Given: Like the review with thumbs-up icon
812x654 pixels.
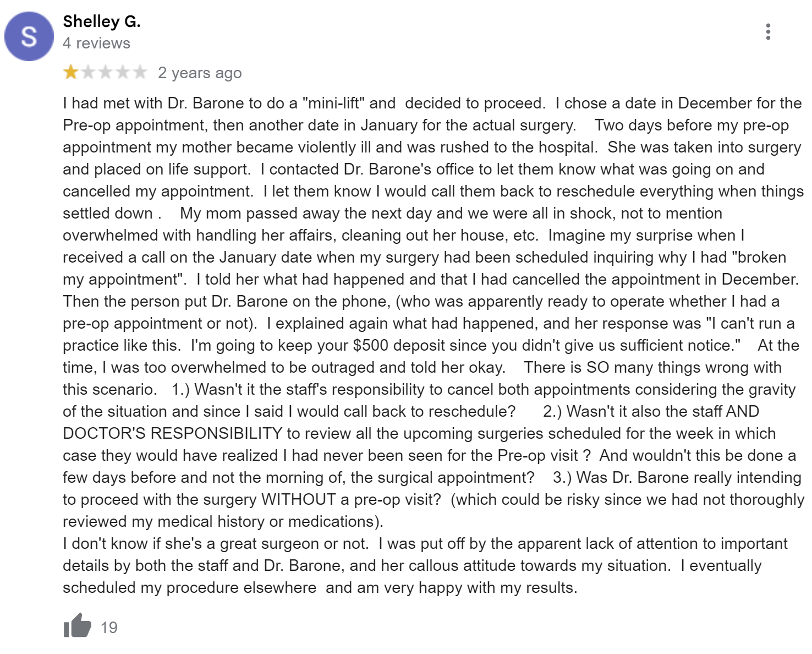Looking at the screenshot, I should tap(77, 626).
